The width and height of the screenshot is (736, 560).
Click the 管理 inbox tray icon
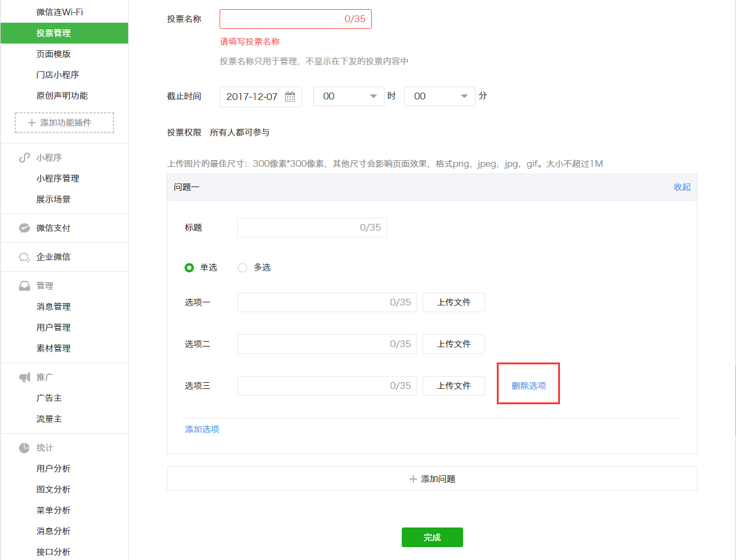(x=25, y=286)
